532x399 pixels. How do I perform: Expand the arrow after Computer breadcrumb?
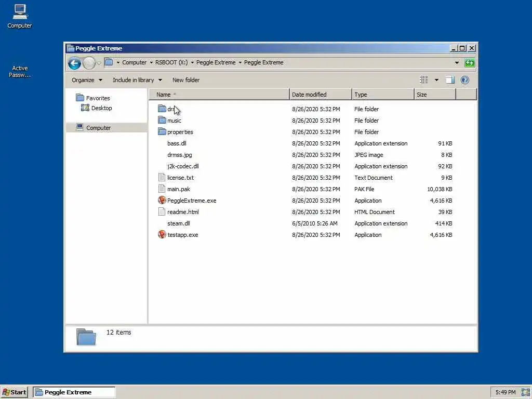coord(151,63)
